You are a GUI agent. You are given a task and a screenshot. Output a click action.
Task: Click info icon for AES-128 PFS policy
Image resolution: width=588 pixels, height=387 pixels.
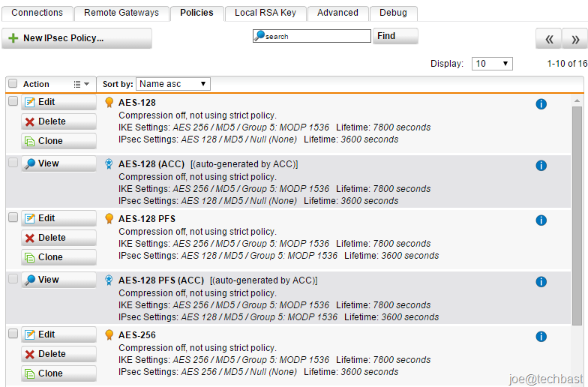tap(541, 220)
